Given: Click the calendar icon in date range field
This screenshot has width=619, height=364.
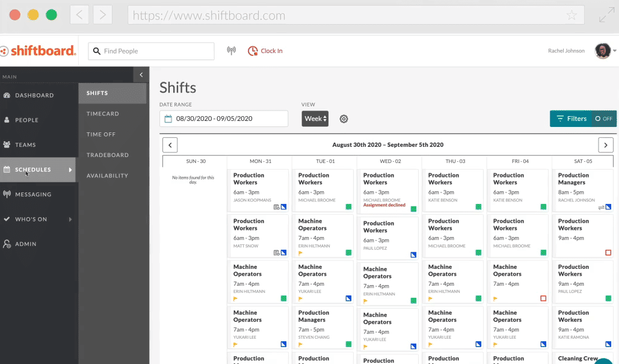Looking at the screenshot, I should coord(168,119).
